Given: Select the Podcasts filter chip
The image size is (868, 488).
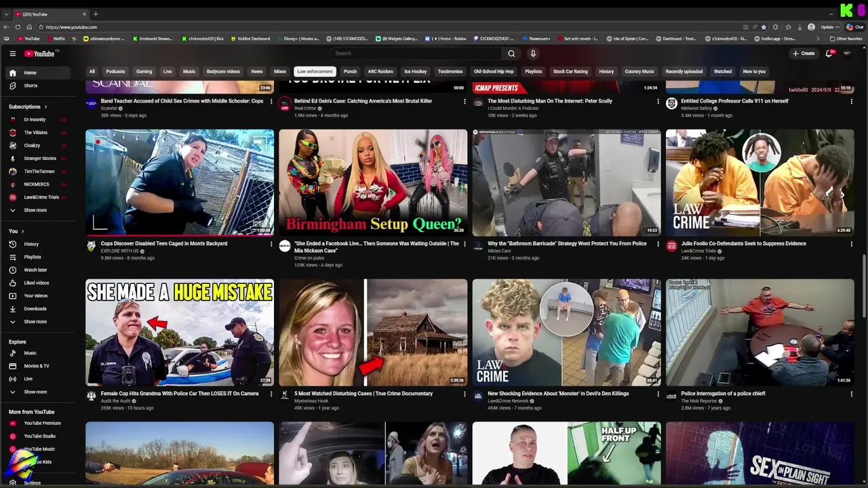Looking at the screenshot, I should click(115, 71).
